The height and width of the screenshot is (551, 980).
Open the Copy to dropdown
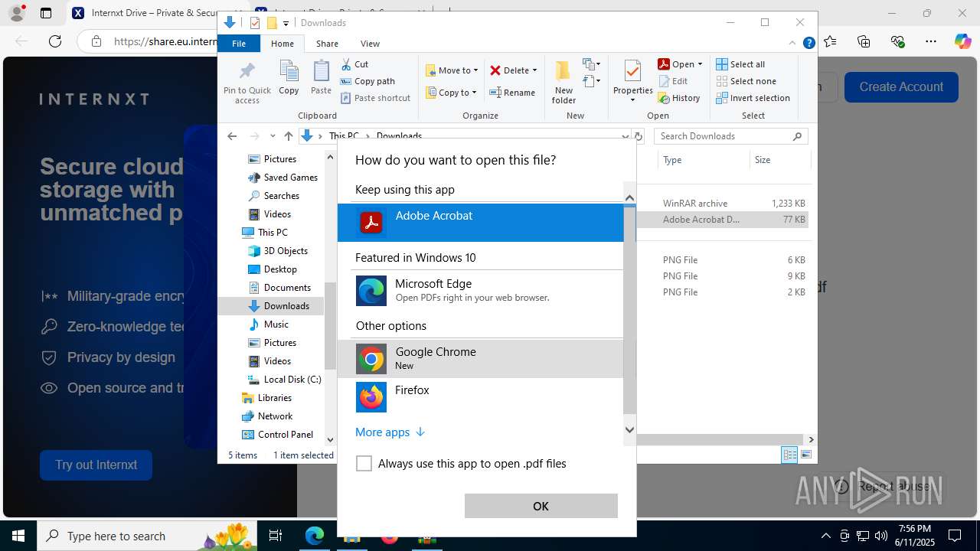point(452,93)
